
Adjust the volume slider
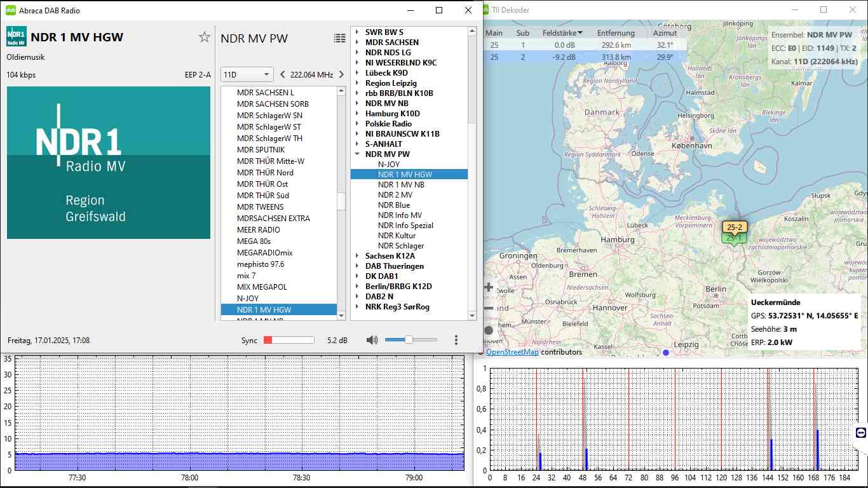click(x=409, y=340)
